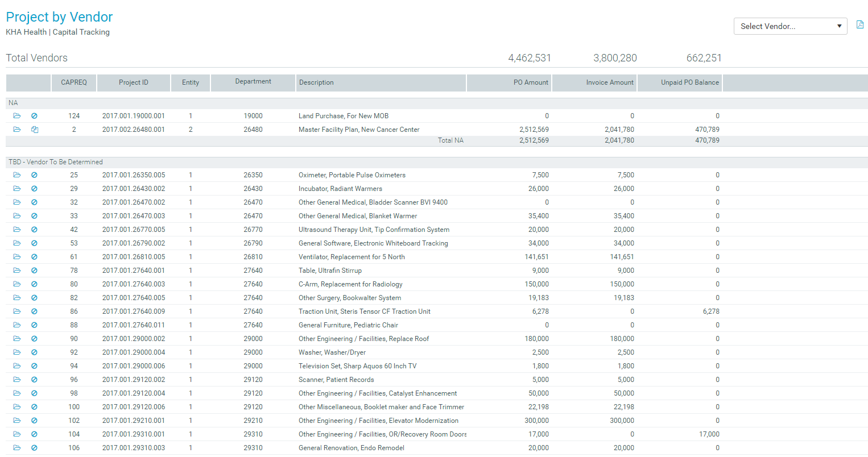Sort by Entity column header
The height and width of the screenshot is (457, 868).
coord(191,82)
